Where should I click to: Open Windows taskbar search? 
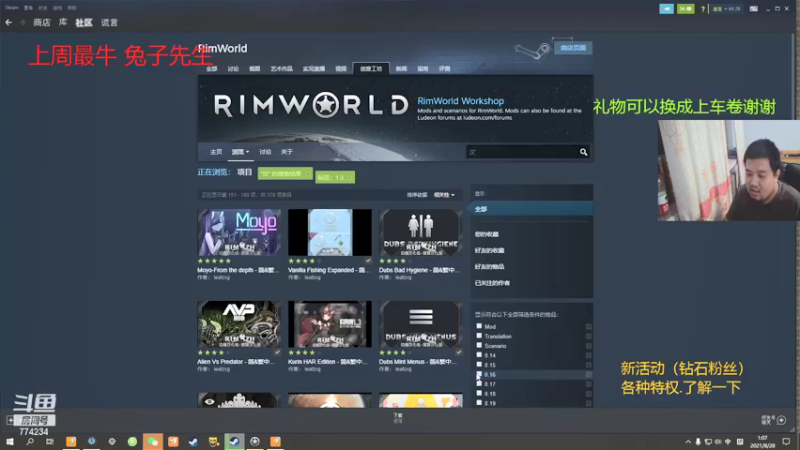point(30,441)
